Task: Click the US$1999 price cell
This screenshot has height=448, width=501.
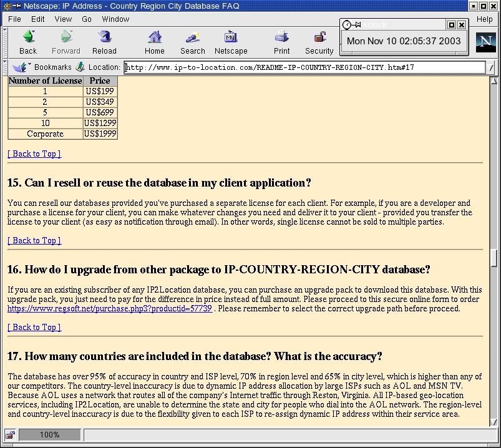Action: [x=100, y=134]
